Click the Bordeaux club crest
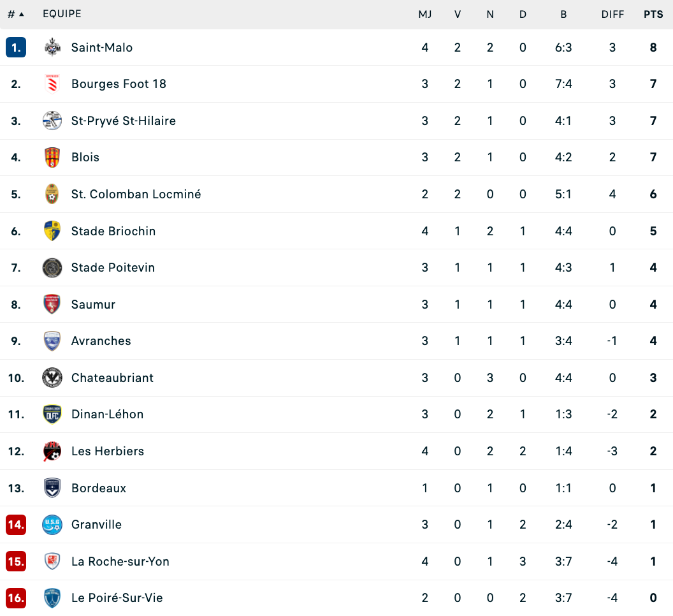Image resolution: width=673 pixels, height=616 pixels. click(52, 488)
